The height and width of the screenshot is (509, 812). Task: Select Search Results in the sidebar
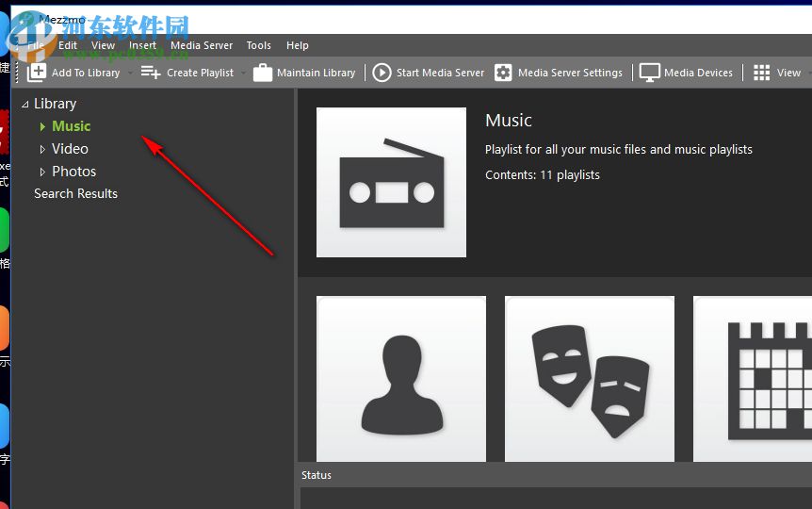[75, 193]
